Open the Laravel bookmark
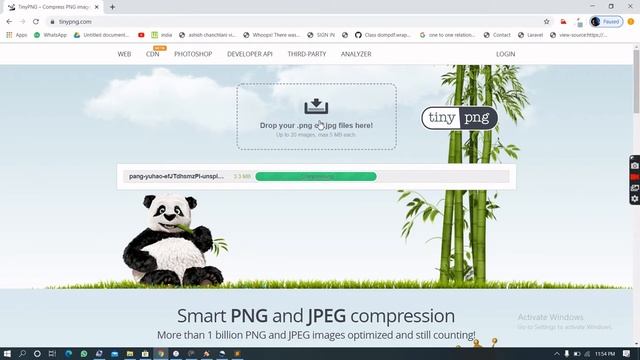The width and height of the screenshot is (640, 360). [x=530, y=35]
